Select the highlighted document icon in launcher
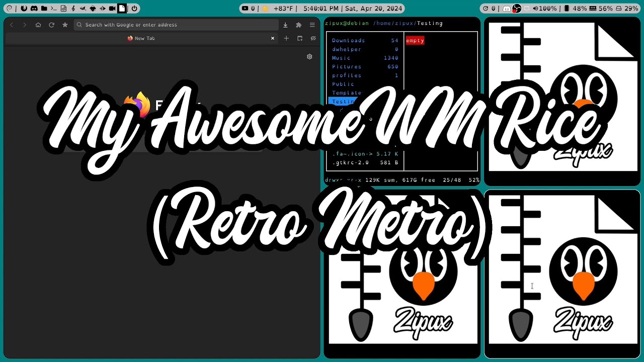The height and width of the screenshot is (362, 644). (122, 9)
